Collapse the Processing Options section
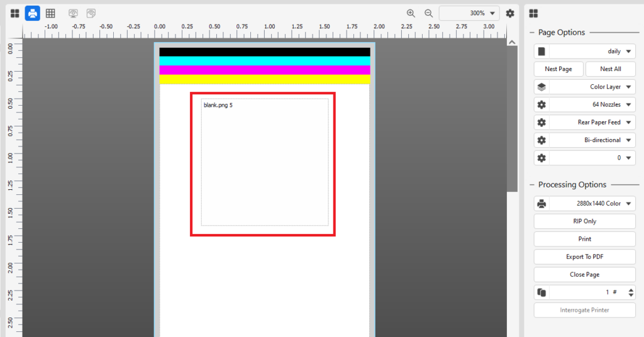 point(532,185)
